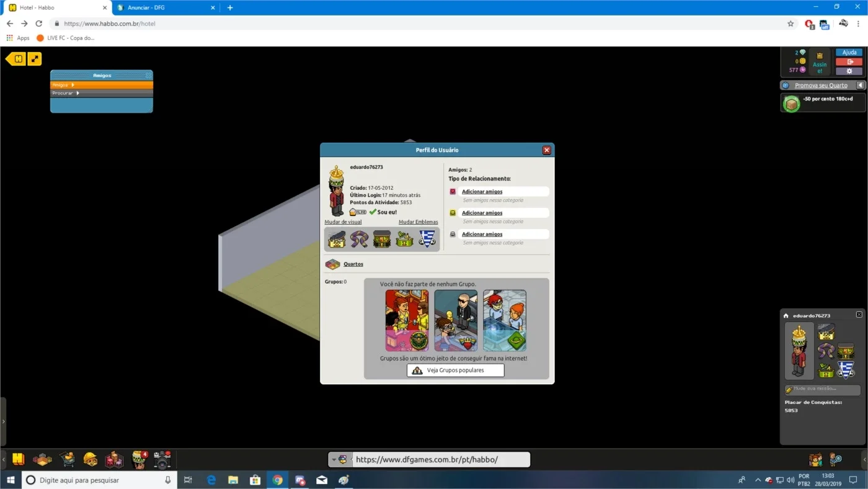Viewport: 868px width, 489px height.
Task: Click the Mude sua missão input field
Action: [823, 390]
